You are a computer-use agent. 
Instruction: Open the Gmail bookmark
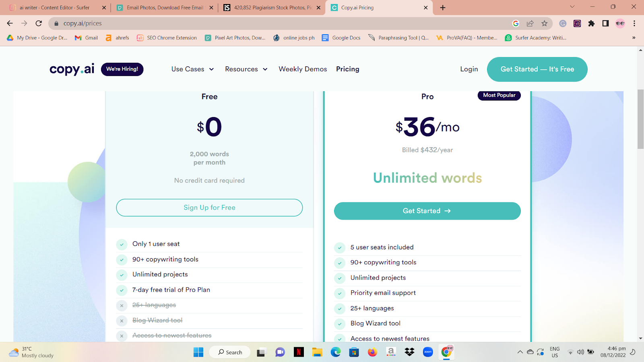86,38
